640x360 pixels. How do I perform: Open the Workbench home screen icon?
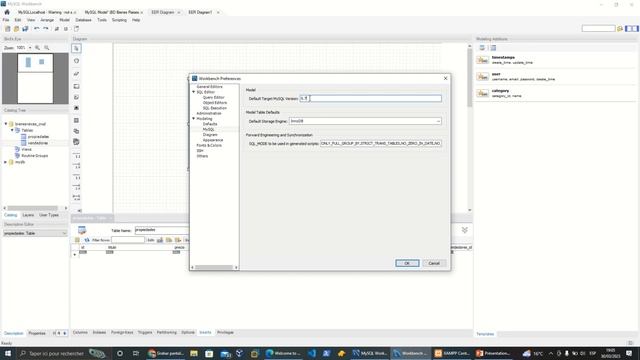7,12
